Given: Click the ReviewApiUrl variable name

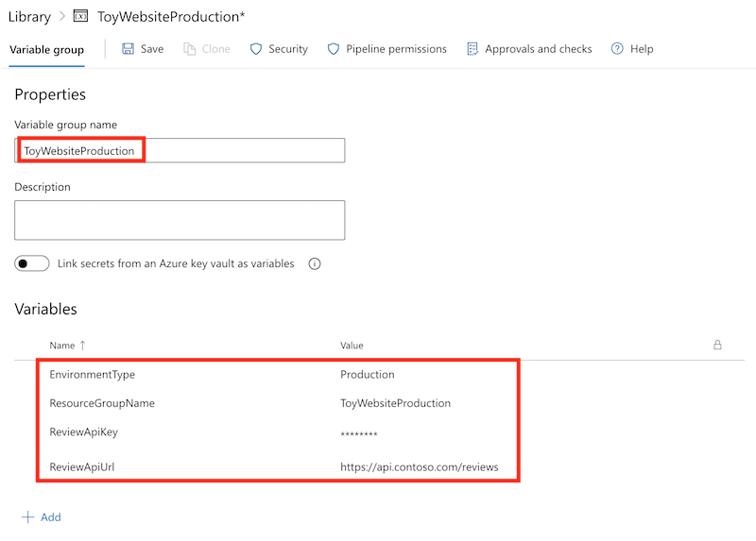Looking at the screenshot, I should coord(82,466).
